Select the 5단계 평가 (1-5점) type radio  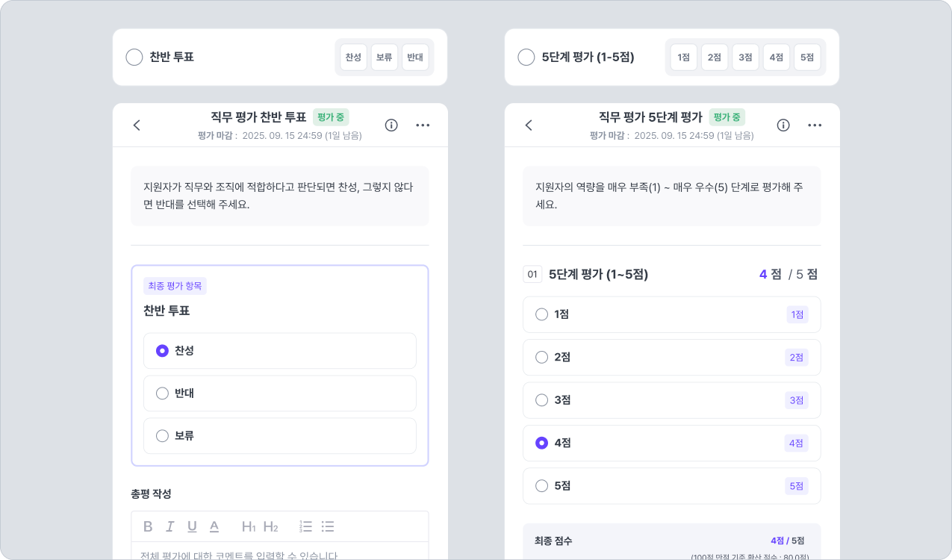click(526, 57)
